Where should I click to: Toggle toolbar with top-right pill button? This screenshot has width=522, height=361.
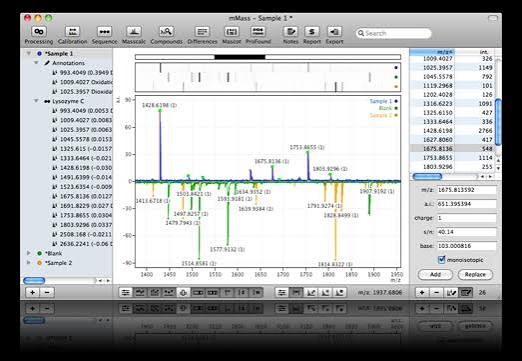(x=493, y=18)
